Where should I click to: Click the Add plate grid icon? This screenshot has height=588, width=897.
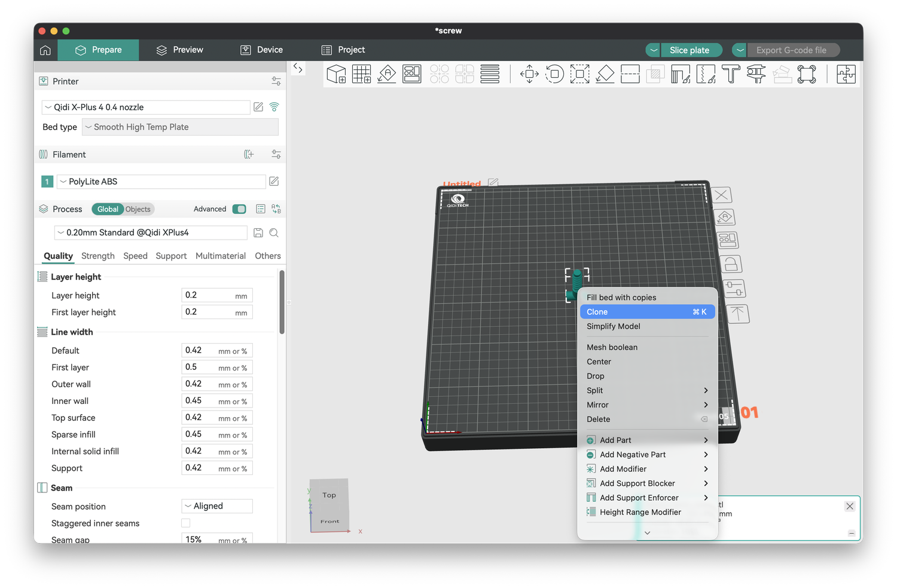pyautogui.click(x=361, y=74)
